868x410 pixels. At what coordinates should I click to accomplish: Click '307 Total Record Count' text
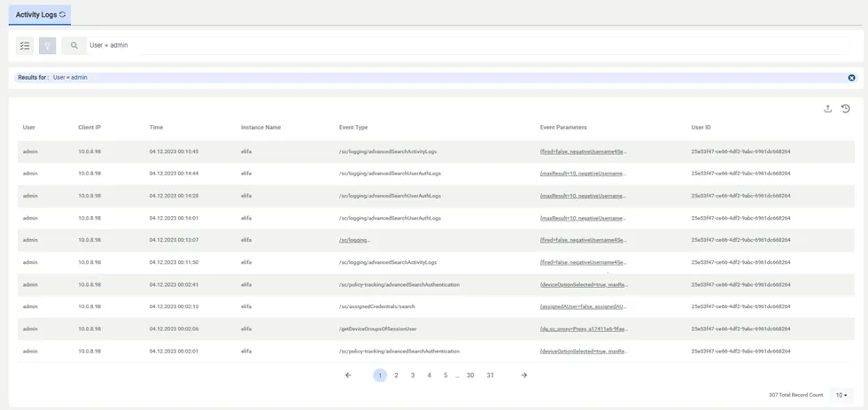click(x=796, y=395)
